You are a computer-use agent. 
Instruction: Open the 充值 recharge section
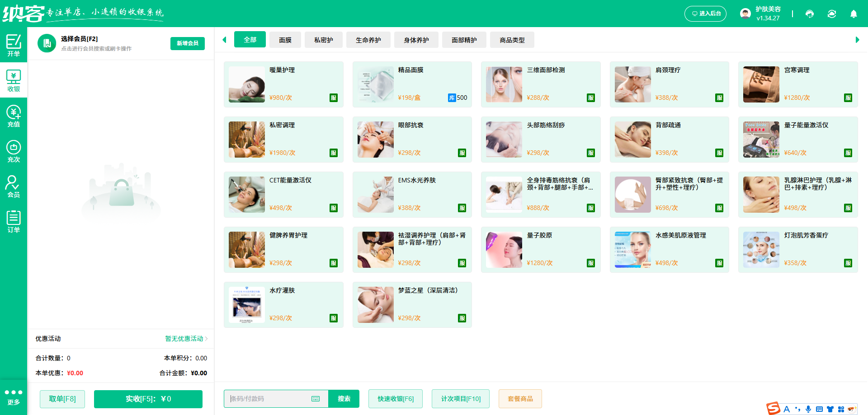(x=14, y=115)
